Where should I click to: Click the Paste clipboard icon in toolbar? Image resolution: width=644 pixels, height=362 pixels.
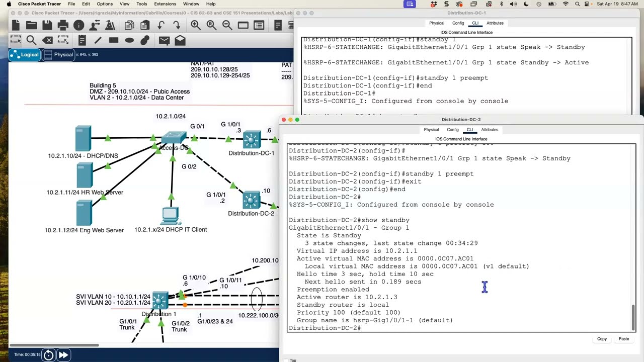(145, 25)
